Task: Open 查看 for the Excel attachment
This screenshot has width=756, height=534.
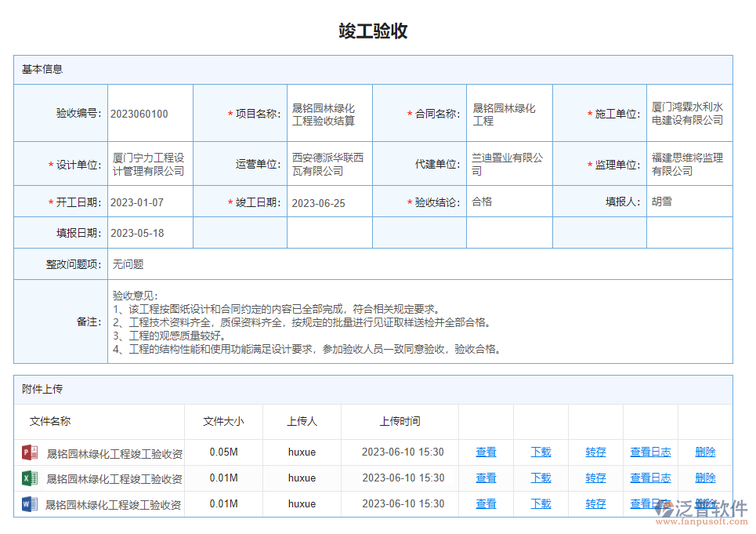Action: pos(486,478)
